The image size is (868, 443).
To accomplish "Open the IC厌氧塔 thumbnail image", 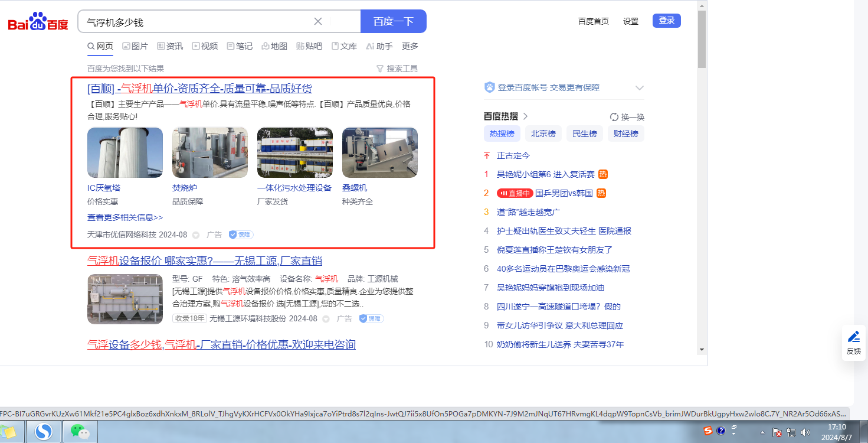I will (125, 152).
